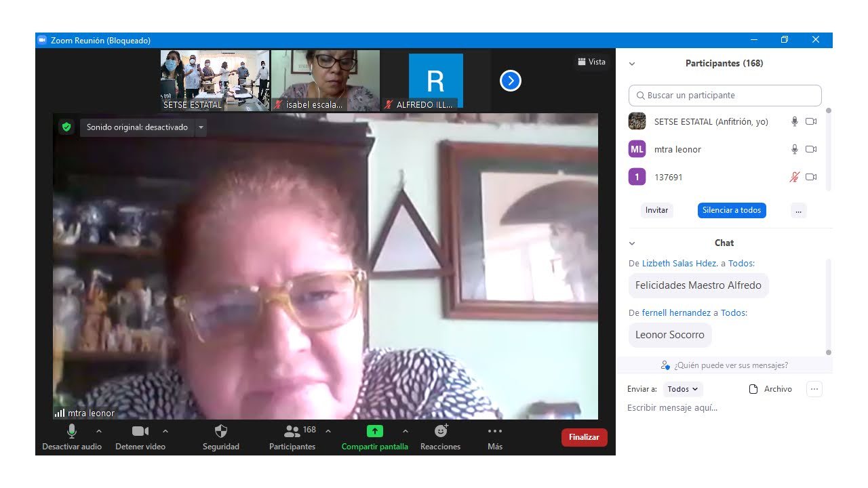This screenshot has height=488, width=868.
Task: Collapse the Participantes panel chevron
Action: (632, 64)
